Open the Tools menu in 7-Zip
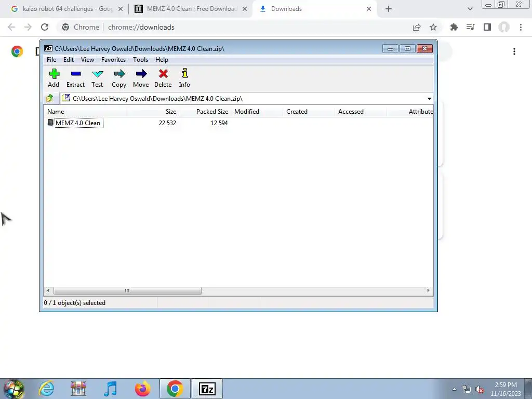Screen dimensions: 532x399 click(x=140, y=60)
